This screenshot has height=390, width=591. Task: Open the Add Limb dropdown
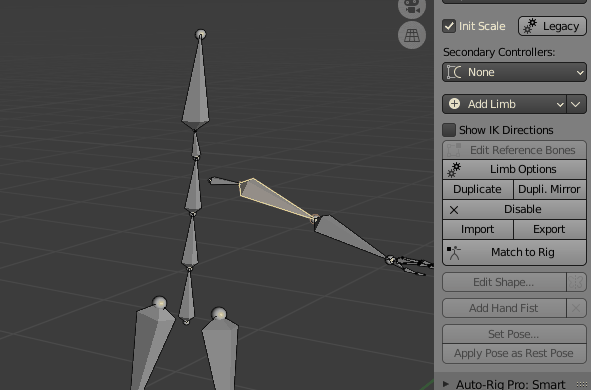(504, 104)
